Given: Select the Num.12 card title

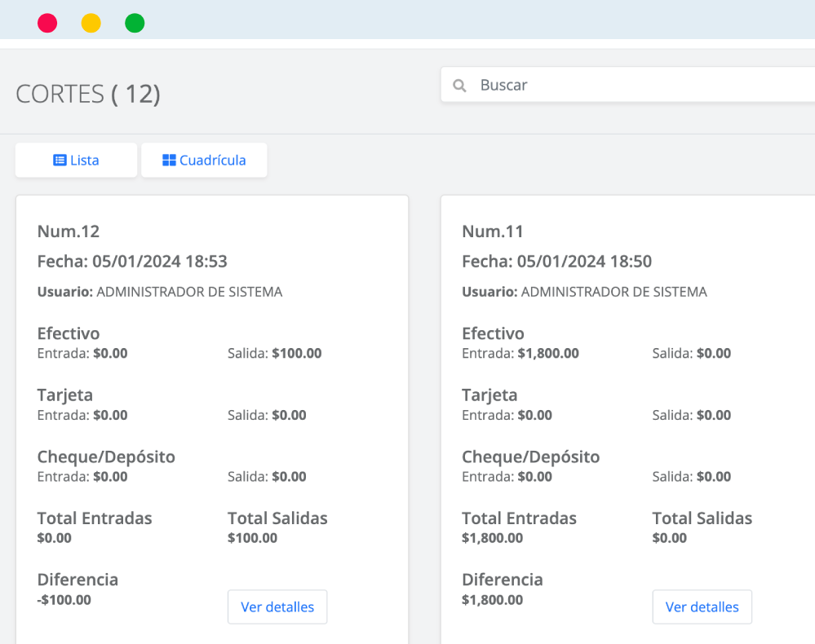Looking at the screenshot, I should [69, 232].
